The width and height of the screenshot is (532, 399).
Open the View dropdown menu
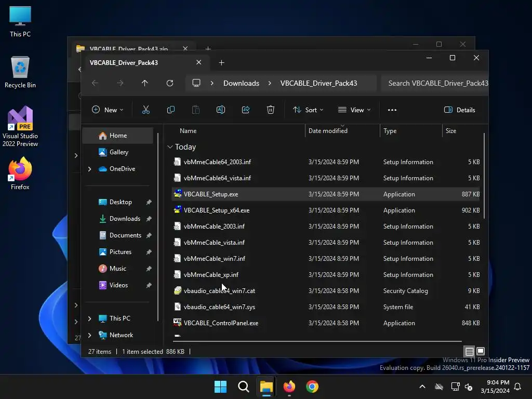(x=354, y=110)
